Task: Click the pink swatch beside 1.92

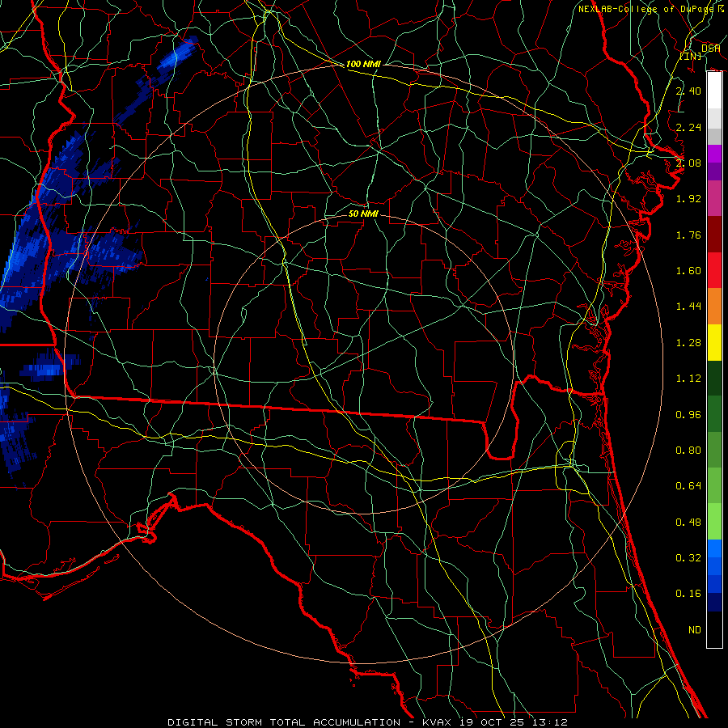Action: (714, 198)
